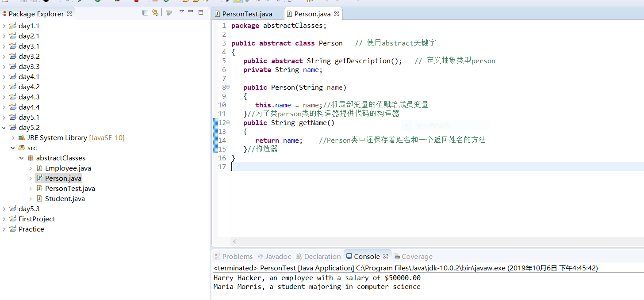644x300 pixels.
Task: Minimize the Package Explorer view
Action: (x=191, y=11)
